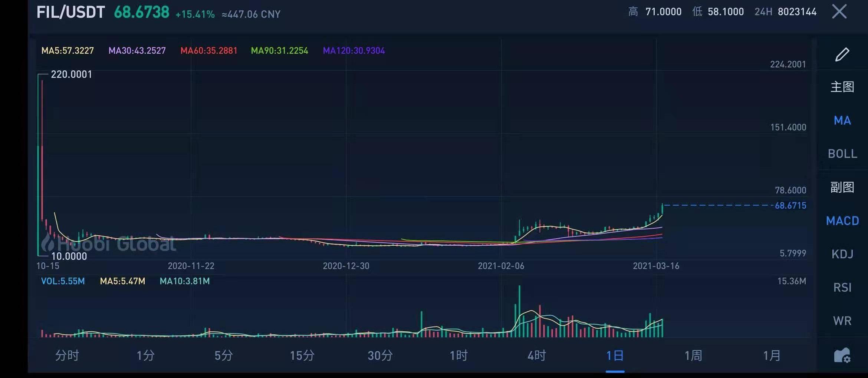Toggle the MA main chart indicator
This screenshot has width=868, height=378.
[x=842, y=120]
